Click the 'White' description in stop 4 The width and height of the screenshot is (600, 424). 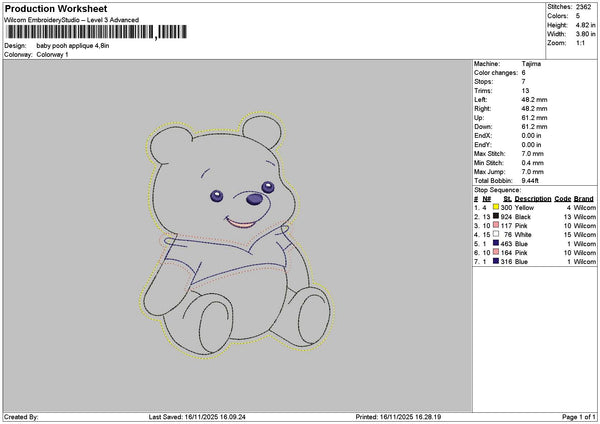[x=523, y=235]
